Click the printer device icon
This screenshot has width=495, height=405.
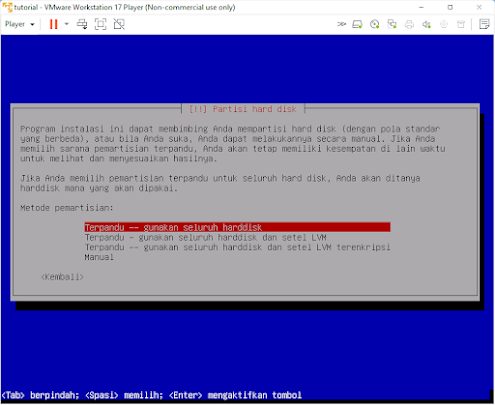[409, 24]
